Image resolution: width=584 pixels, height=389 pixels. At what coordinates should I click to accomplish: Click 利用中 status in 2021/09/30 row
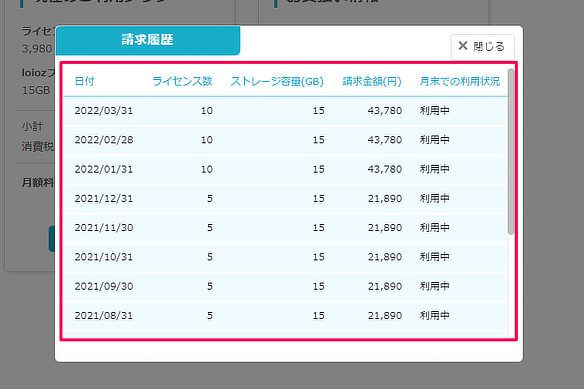click(x=435, y=286)
